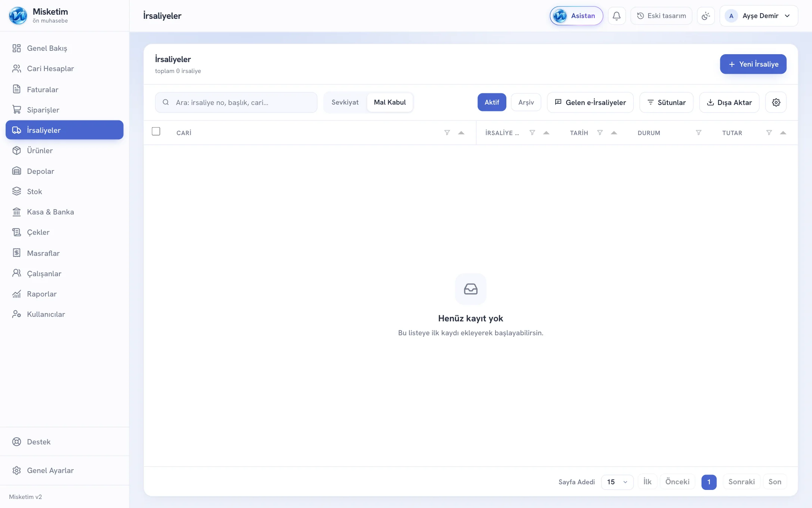Open Destek support page
This screenshot has width=812, height=508.
65,442
